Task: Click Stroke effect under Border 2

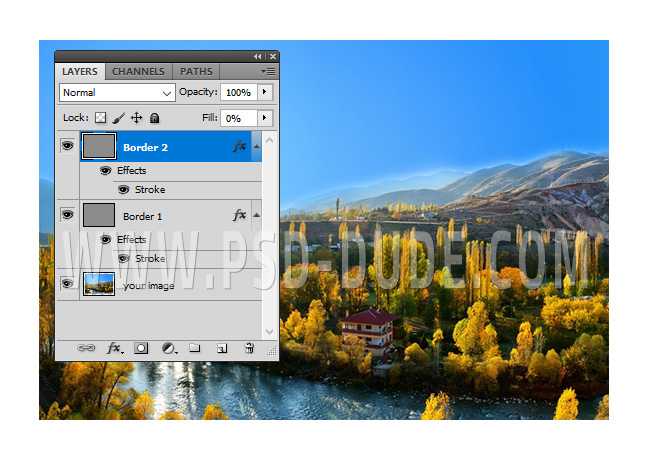Action: [150, 189]
